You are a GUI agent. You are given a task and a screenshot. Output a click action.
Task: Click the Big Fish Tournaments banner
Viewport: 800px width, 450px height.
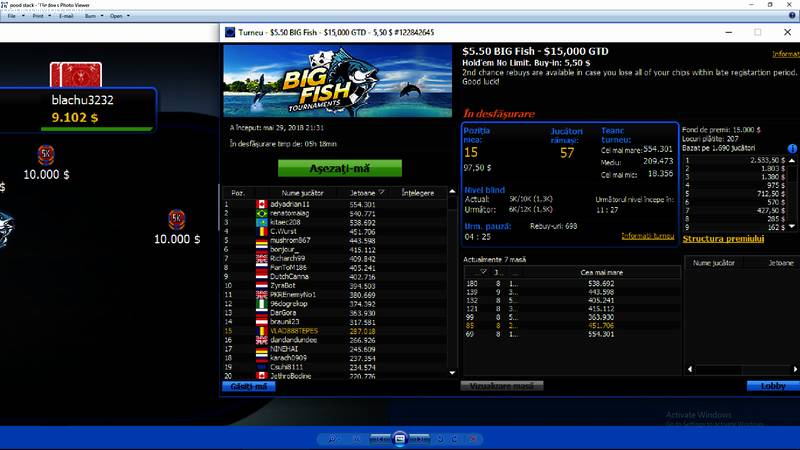pyautogui.click(x=338, y=81)
